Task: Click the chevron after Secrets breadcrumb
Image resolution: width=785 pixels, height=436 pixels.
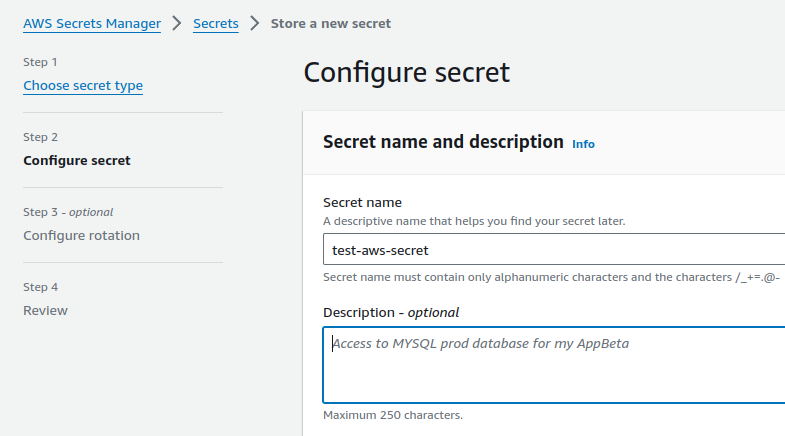Action: click(x=255, y=23)
